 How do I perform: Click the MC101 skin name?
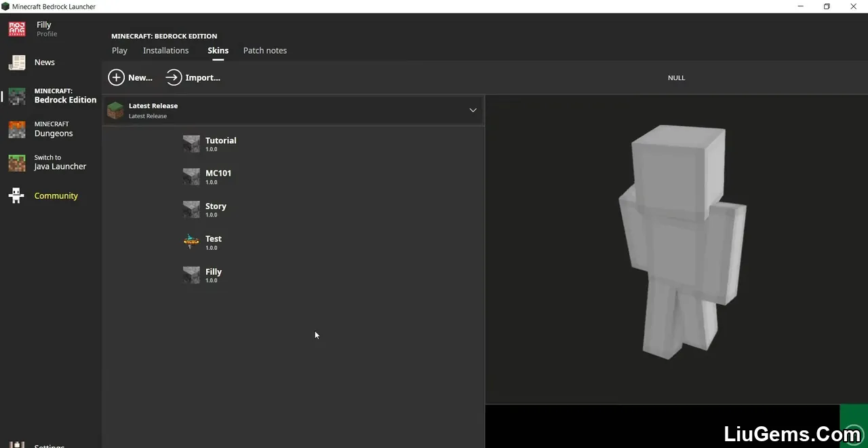[218, 173]
